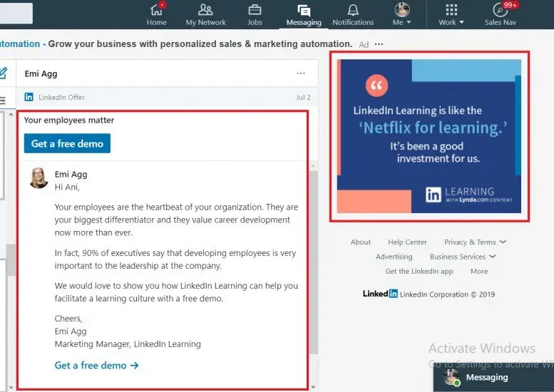Image resolution: width=554 pixels, height=392 pixels.
Task: Click the Jul 2 date stamp
Action: pos(303,98)
